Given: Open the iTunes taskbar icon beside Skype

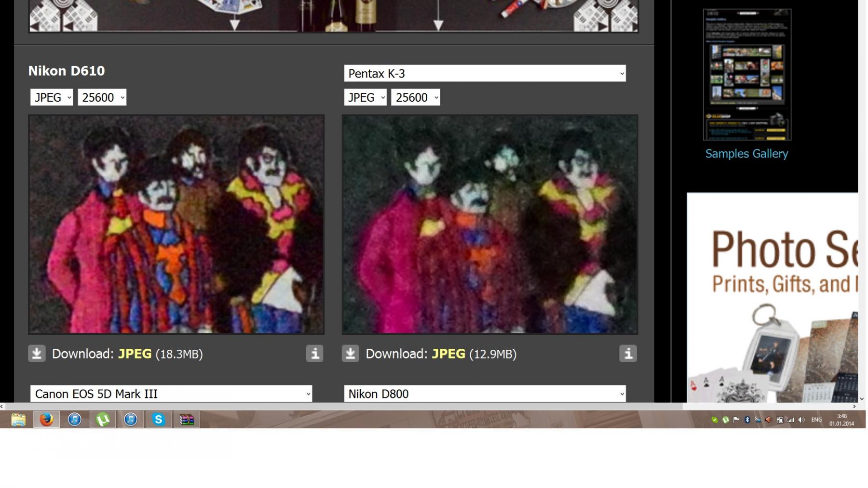Looking at the screenshot, I should click(x=131, y=420).
